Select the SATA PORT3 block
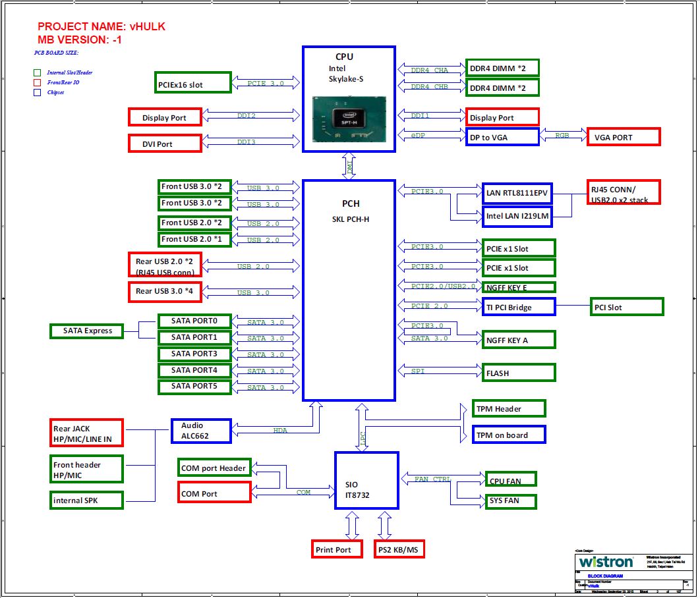The height and width of the screenshot is (598, 700). [x=194, y=354]
